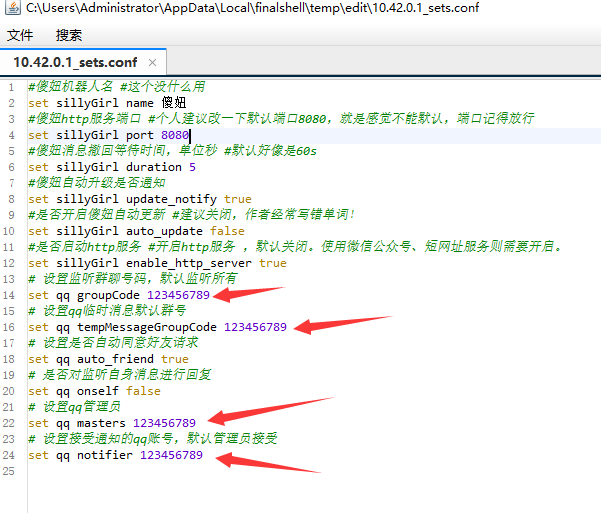Click the word notifier on line 24

(x=105, y=455)
